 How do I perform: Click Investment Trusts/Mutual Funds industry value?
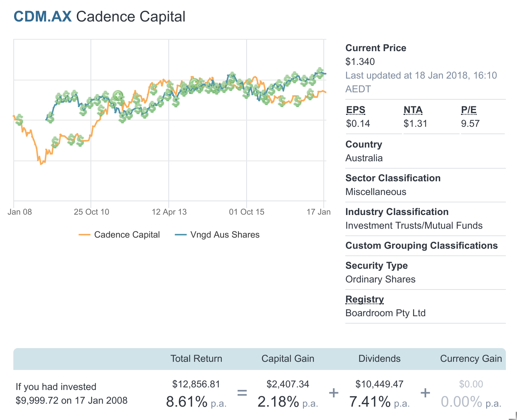(414, 225)
